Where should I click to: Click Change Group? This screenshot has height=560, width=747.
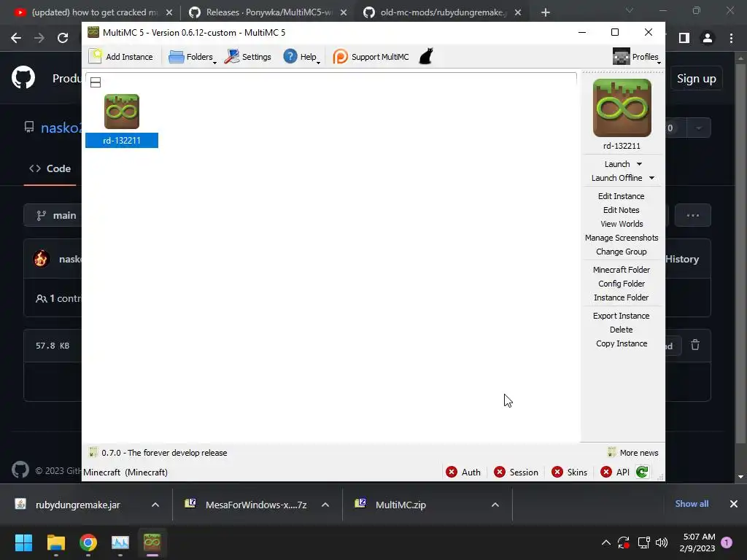622,252
